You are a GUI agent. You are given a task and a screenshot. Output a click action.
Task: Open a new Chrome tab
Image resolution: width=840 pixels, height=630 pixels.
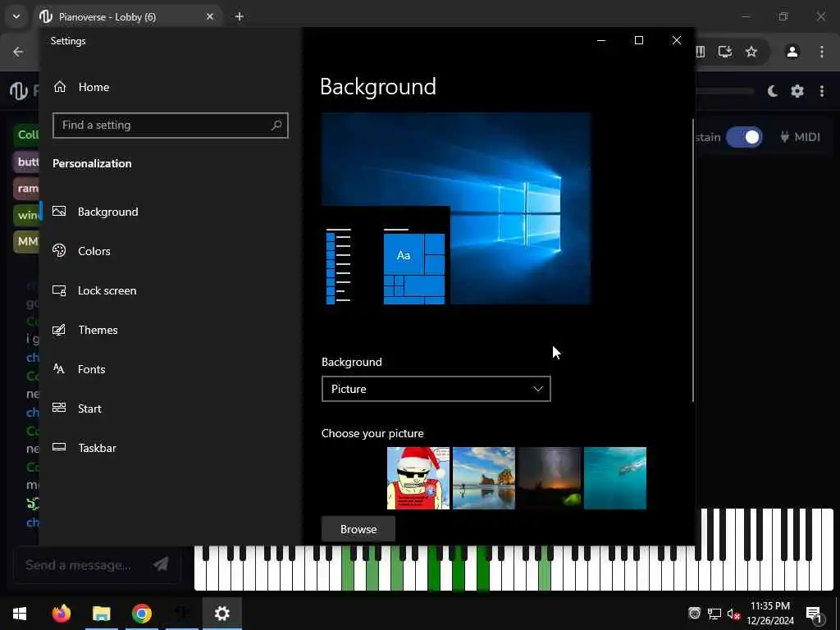click(240, 16)
